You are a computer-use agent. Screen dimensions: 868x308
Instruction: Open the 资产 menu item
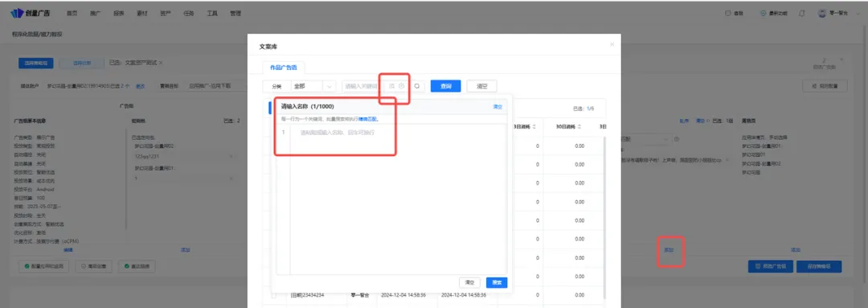(x=165, y=14)
